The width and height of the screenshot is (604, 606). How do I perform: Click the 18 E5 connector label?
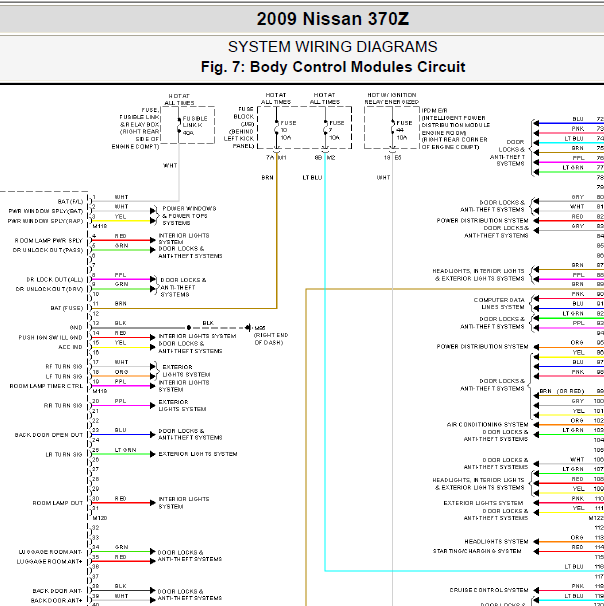point(392,158)
